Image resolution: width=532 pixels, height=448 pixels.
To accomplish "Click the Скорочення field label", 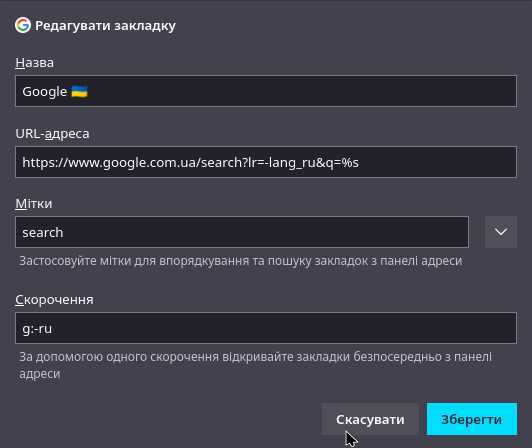I will (x=54, y=300).
